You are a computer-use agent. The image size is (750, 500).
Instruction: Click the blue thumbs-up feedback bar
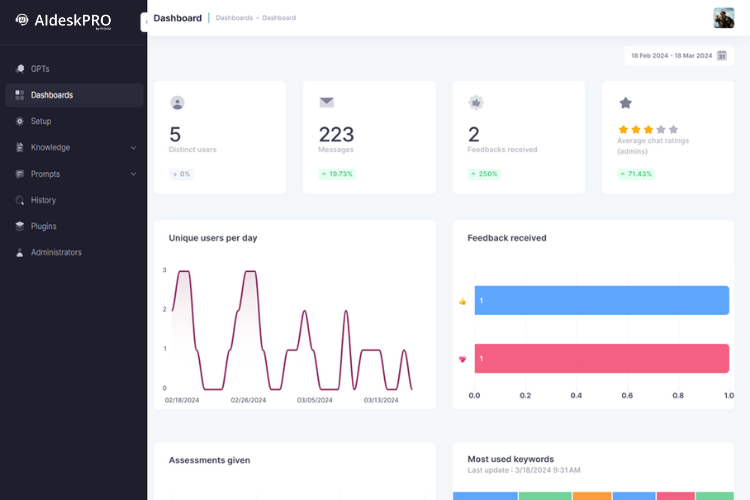tap(601, 301)
